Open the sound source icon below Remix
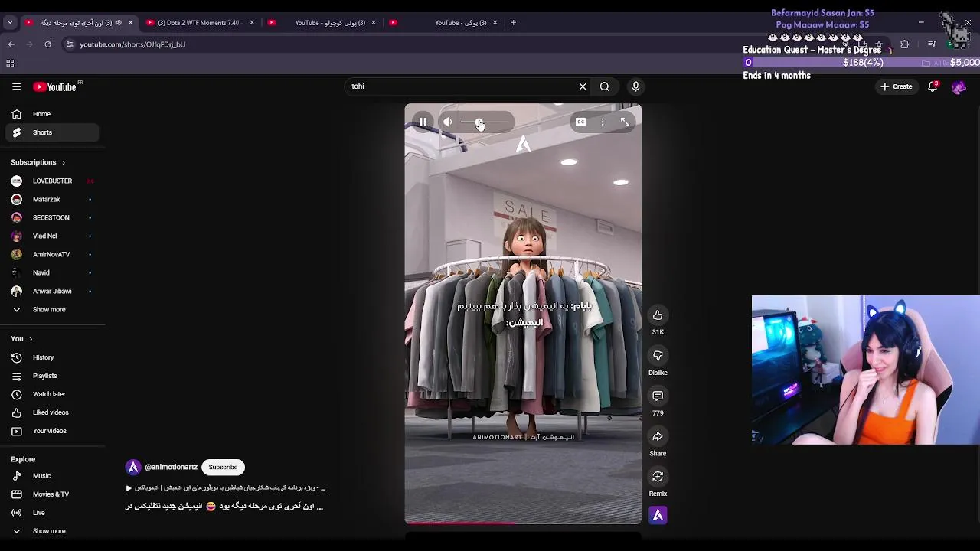980x551 pixels. tap(658, 516)
